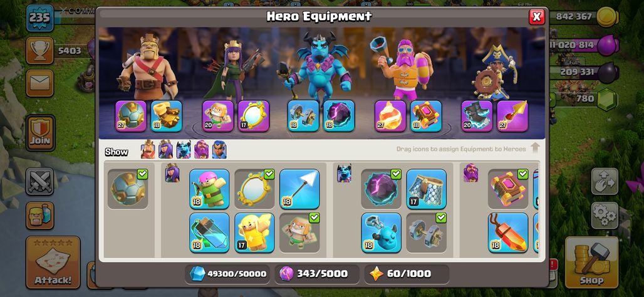
Task: Select the Healer Puppet equipment icon
Action: coord(254,232)
